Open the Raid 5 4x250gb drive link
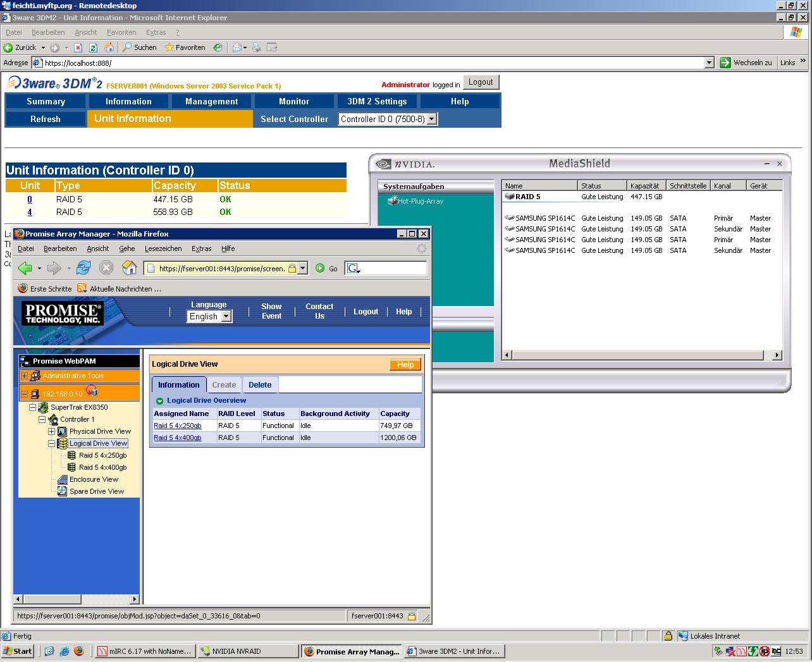Screen dimensions: 812x662 pos(178,426)
